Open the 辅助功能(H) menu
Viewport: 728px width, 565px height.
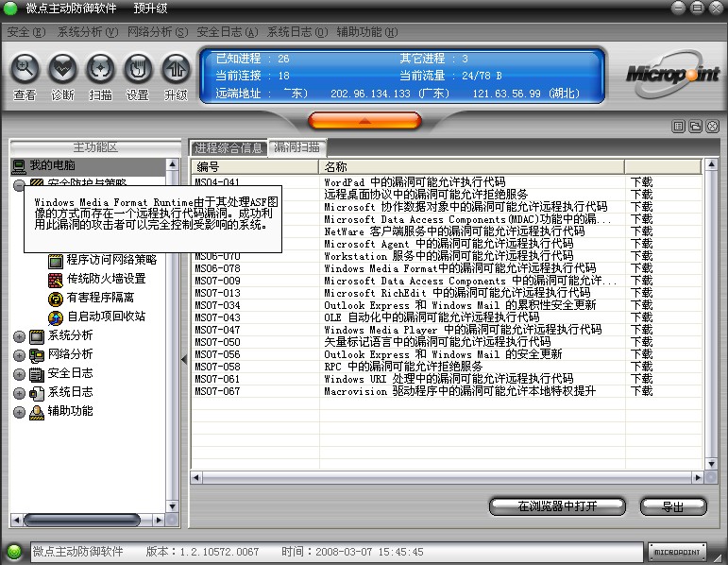point(367,32)
